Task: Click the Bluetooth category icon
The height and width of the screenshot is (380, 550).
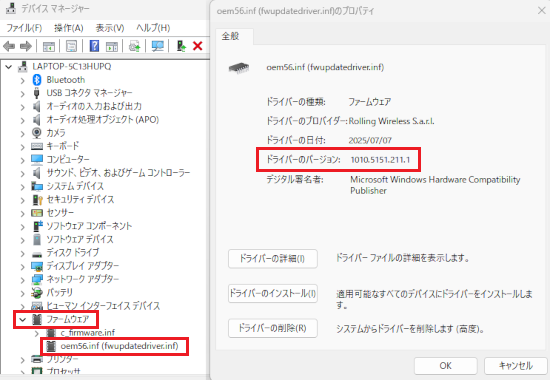Action: click(x=37, y=80)
